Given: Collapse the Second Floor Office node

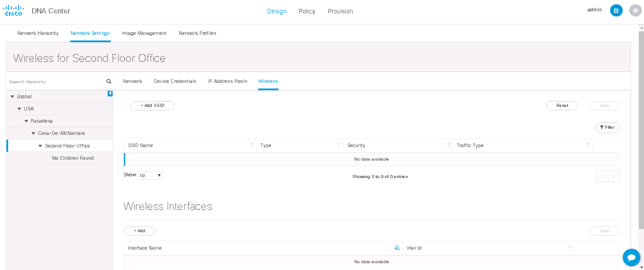Looking at the screenshot, I should tap(40, 146).
